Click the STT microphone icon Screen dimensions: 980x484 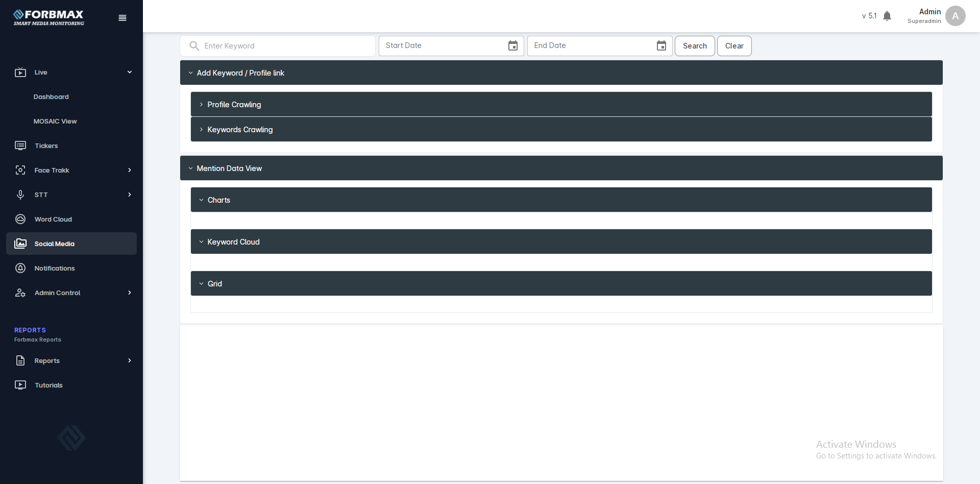20,195
